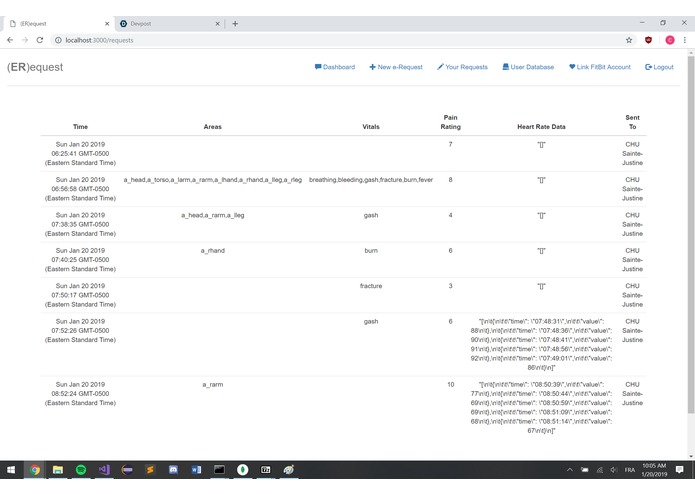
Task: Click the areas cell a_head,a_rarm,a_lleg
Action: [x=213, y=215]
